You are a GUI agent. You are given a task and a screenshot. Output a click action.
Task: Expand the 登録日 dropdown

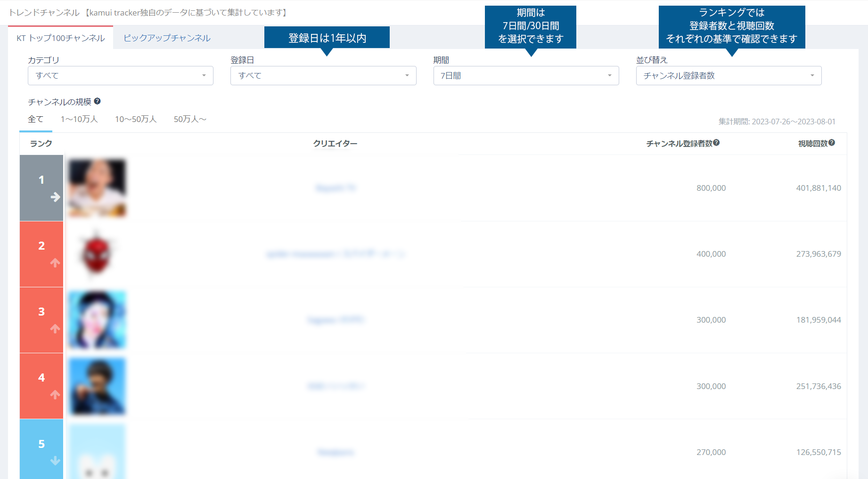click(323, 76)
